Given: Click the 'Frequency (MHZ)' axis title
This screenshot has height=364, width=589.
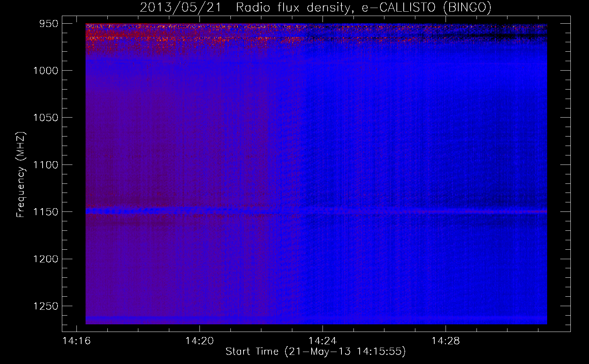Looking at the screenshot, I should click(x=21, y=174).
